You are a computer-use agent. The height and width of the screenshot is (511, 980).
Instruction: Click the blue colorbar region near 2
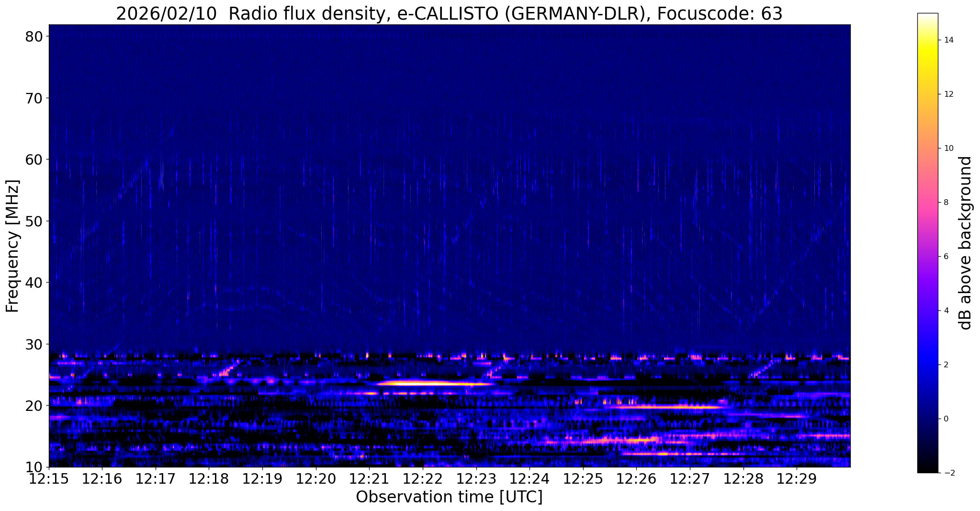(927, 364)
